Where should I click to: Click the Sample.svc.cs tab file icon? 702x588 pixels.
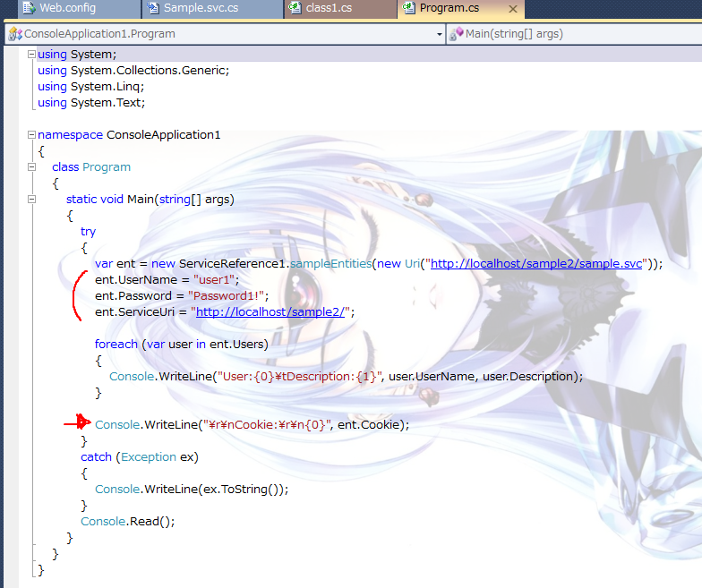154,9
